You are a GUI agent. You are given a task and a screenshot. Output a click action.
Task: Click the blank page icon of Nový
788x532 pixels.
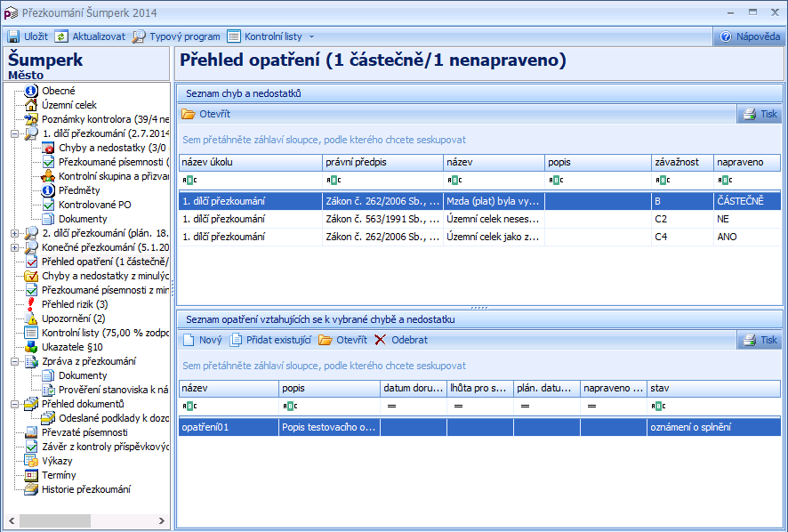189,340
